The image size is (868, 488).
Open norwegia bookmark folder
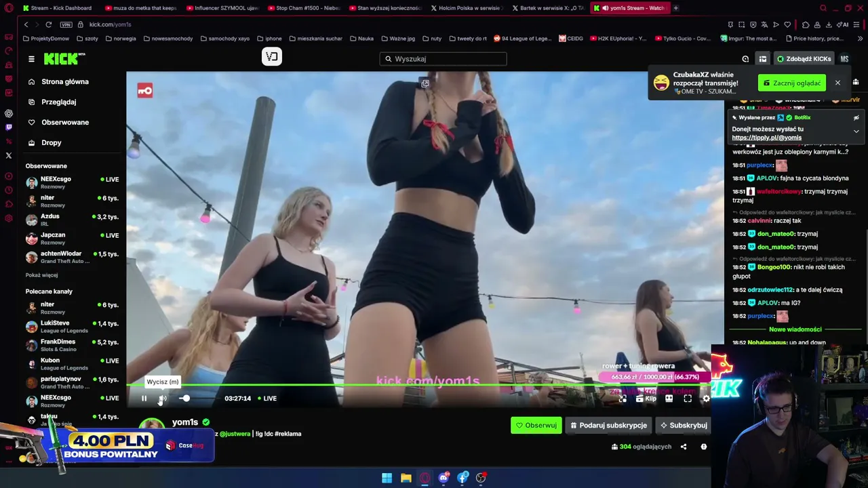121,39
